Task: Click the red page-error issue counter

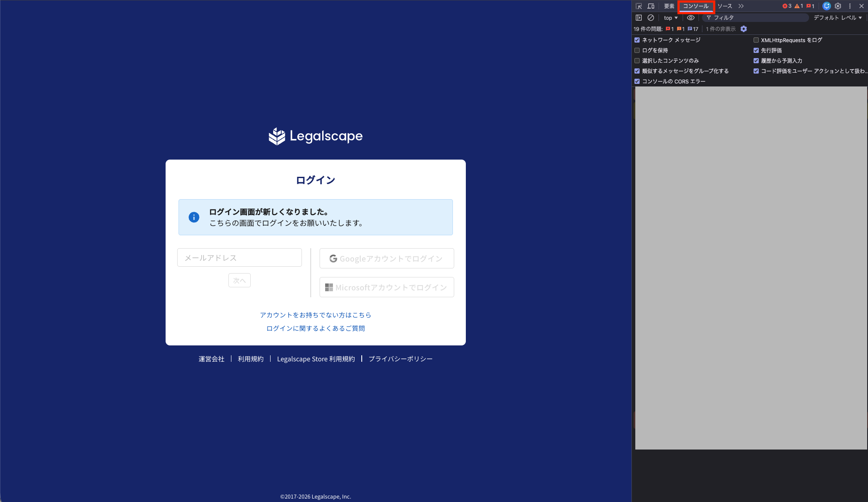Action: coord(670,29)
